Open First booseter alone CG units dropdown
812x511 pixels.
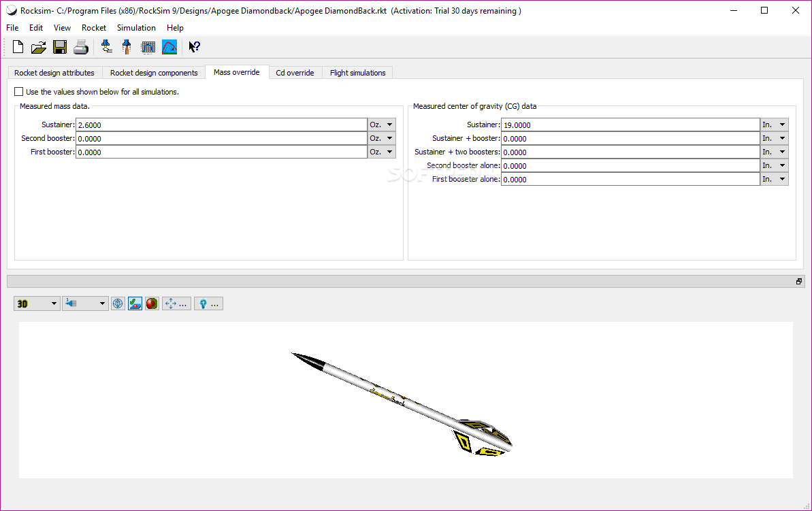click(x=774, y=179)
